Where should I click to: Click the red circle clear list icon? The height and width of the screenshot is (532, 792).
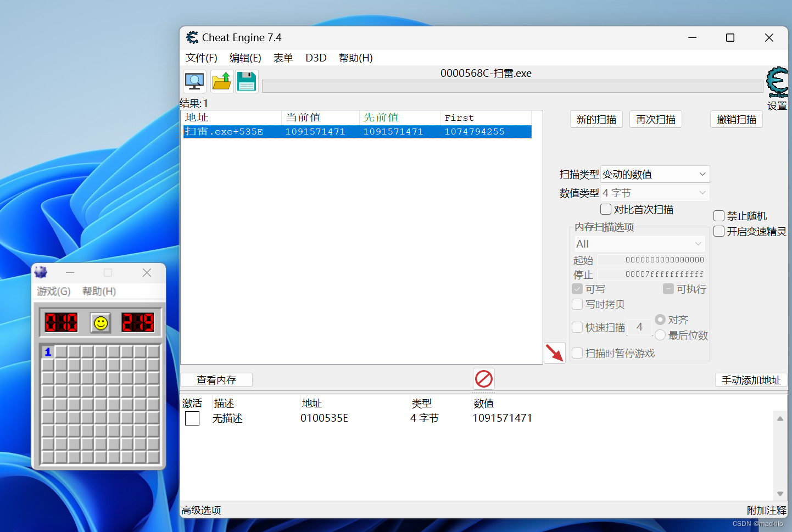484,379
